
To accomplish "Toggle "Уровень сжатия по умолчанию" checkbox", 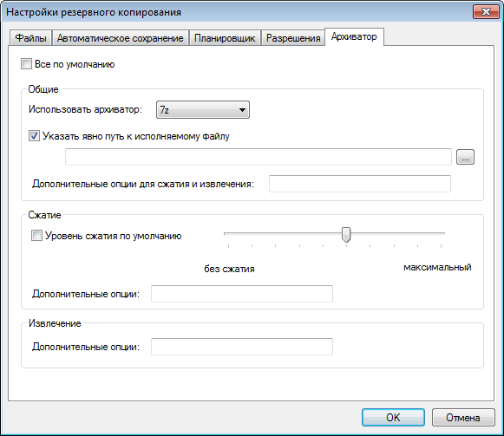I will tap(36, 236).
